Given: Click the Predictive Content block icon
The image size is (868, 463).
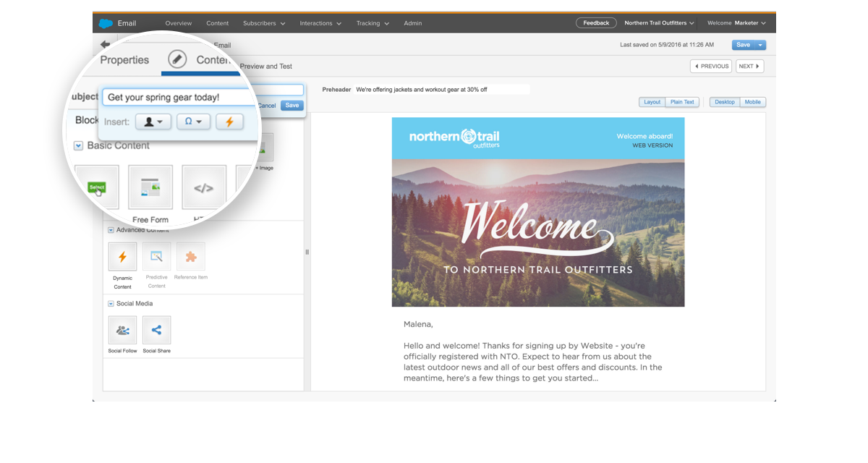Looking at the screenshot, I should tap(156, 257).
